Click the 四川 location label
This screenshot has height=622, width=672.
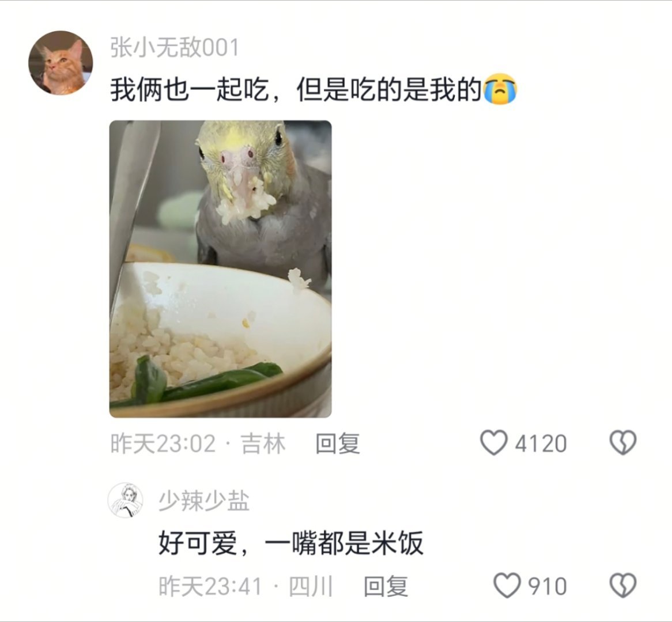click(311, 586)
